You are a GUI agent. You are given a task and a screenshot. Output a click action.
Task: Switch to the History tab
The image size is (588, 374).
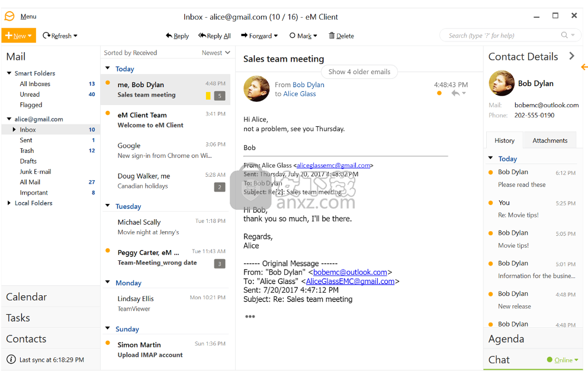pyautogui.click(x=505, y=140)
